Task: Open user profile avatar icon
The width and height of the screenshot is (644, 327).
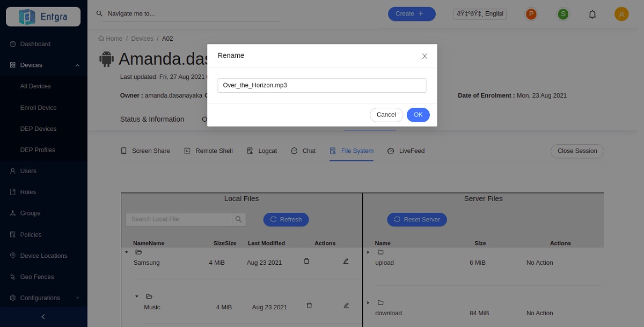Action: pyautogui.click(x=621, y=14)
